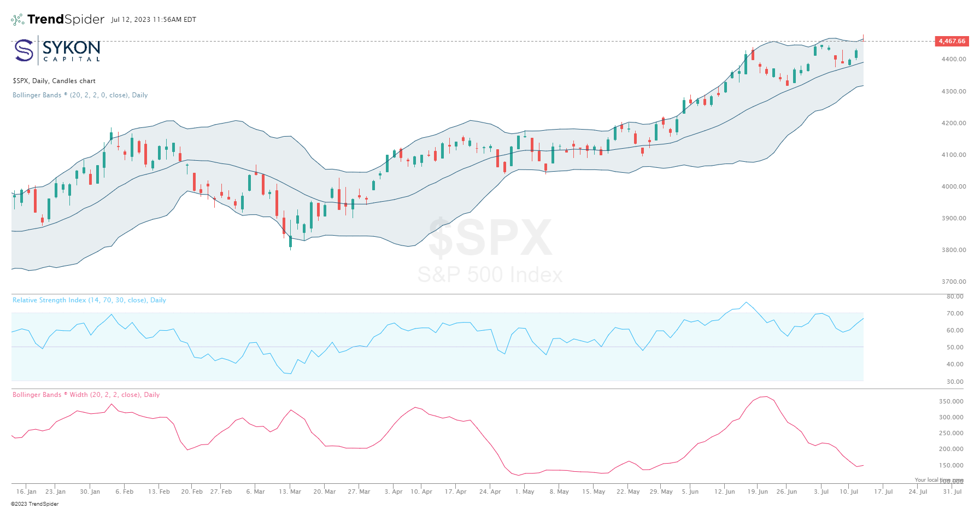Click the RSI 40.00 axis label
The image size is (980, 509).
pos(955,364)
